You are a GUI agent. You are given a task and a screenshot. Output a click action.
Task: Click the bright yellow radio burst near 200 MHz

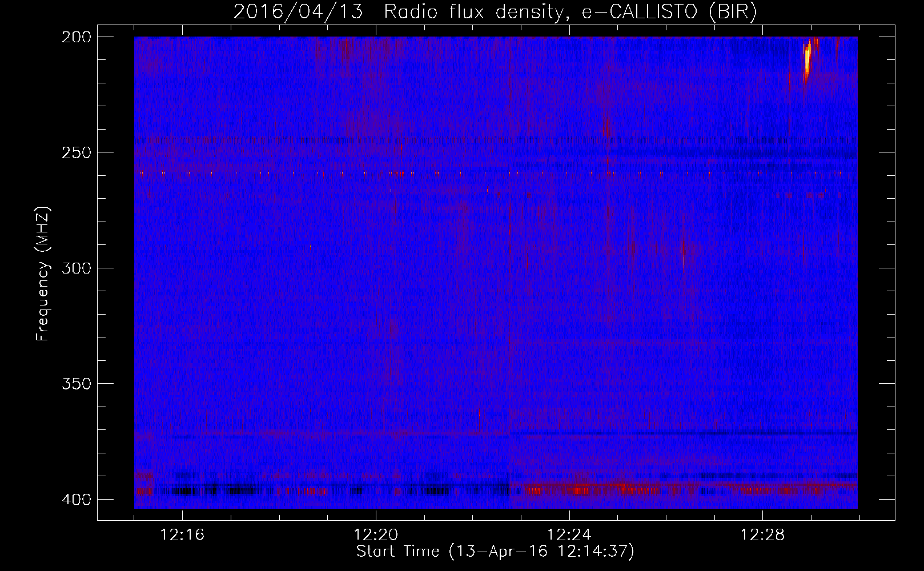click(806, 62)
